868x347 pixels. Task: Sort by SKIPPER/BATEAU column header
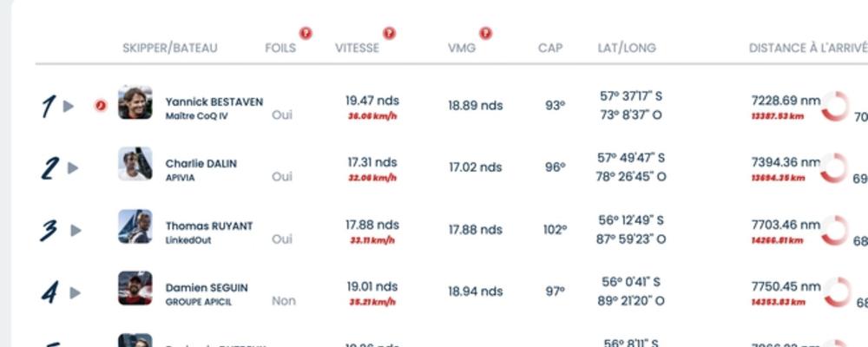pos(169,49)
